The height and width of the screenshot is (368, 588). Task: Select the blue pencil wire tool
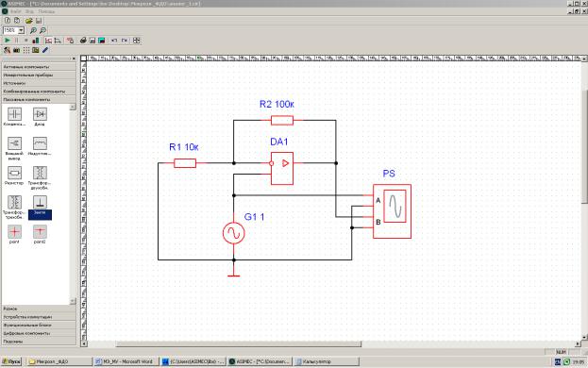click(45, 50)
